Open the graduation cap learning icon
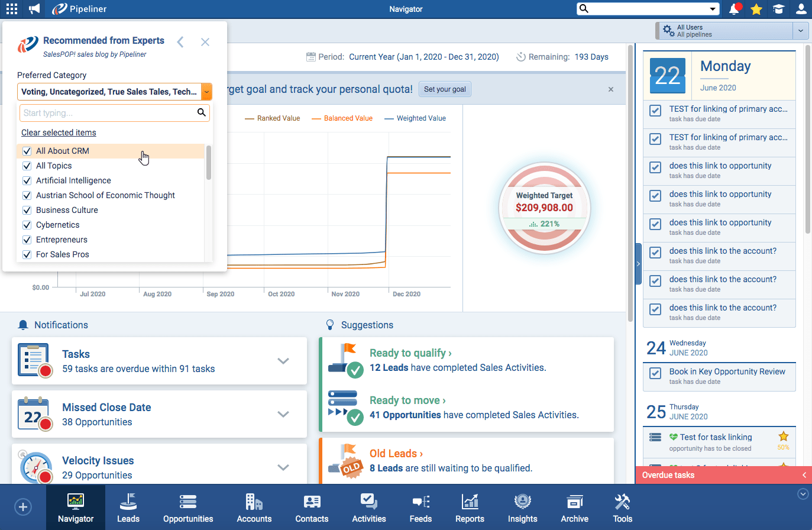The image size is (812, 530). click(779, 9)
